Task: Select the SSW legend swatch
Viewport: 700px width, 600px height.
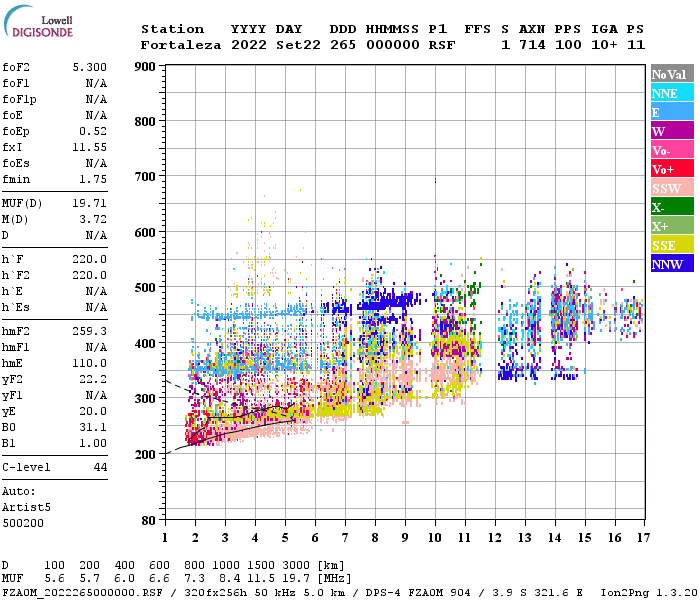Action: click(672, 188)
